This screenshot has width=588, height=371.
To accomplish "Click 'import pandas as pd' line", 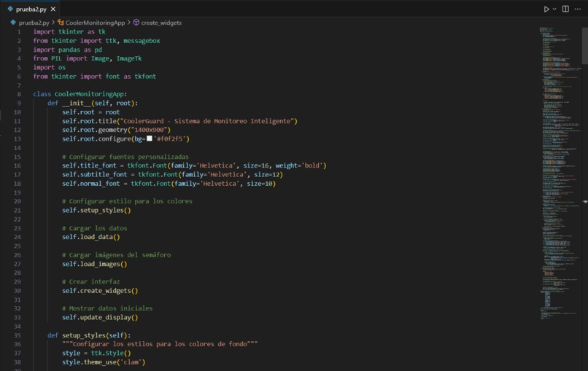I will tap(68, 50).
